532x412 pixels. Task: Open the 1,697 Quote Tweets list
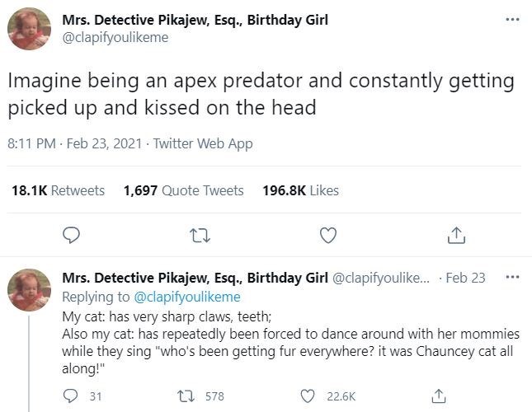(x=183, y=190)
